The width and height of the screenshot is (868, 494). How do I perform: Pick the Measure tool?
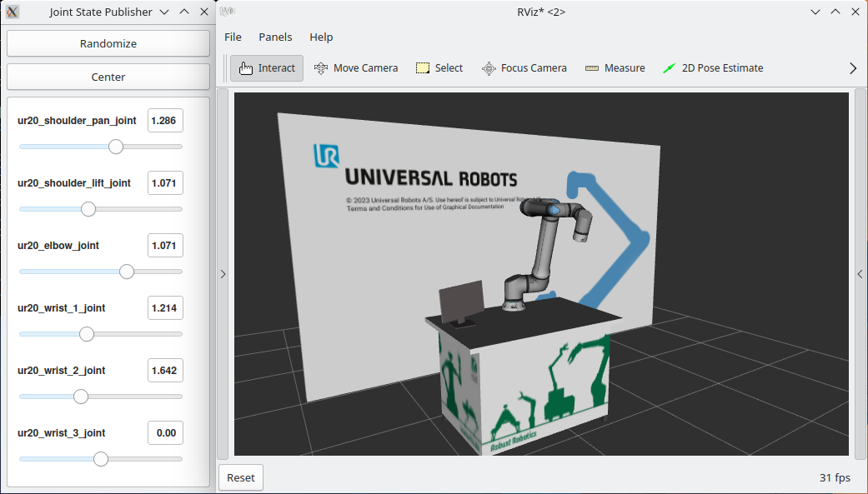pyautogui.click(x=615, y=68)
